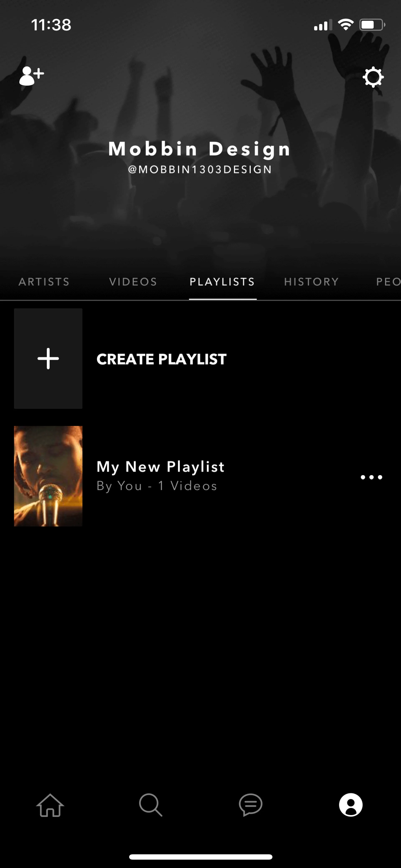This screenshot has width=401, height=868.
Task: Switch to the Artists tab
Action: coord(44,282)
